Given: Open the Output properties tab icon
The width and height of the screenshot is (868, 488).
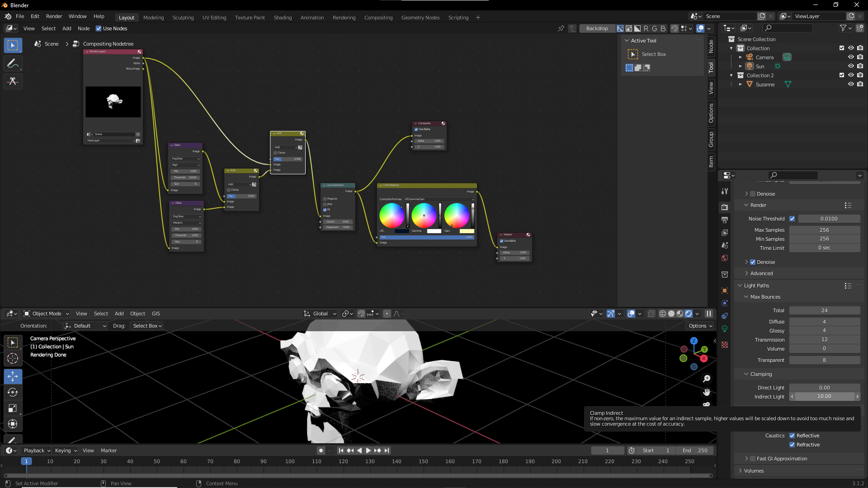Looking at the screenshot, I should point(725,220).
